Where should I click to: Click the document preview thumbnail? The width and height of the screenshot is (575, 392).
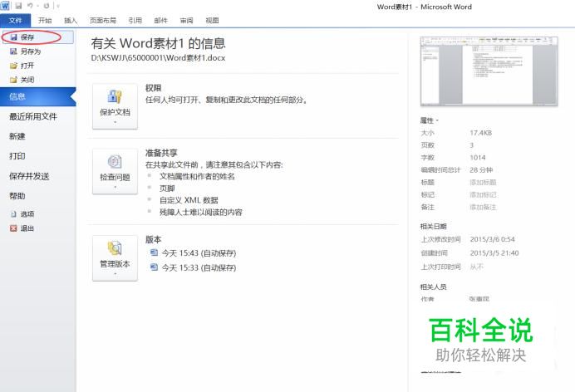tap(489, 71)
